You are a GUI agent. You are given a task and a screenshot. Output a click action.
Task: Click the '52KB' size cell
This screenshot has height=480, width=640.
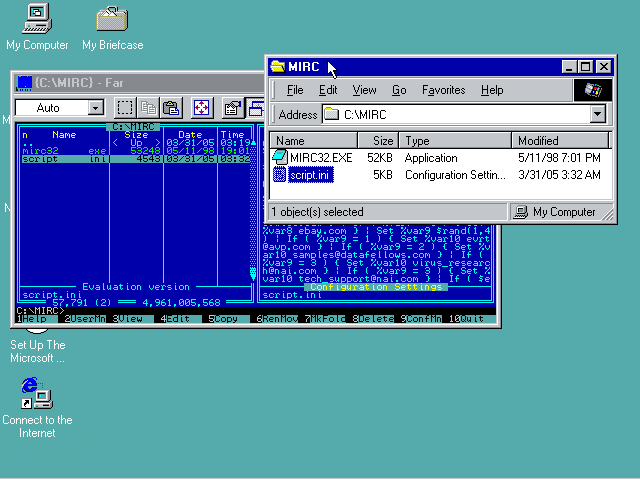[380, 158]
